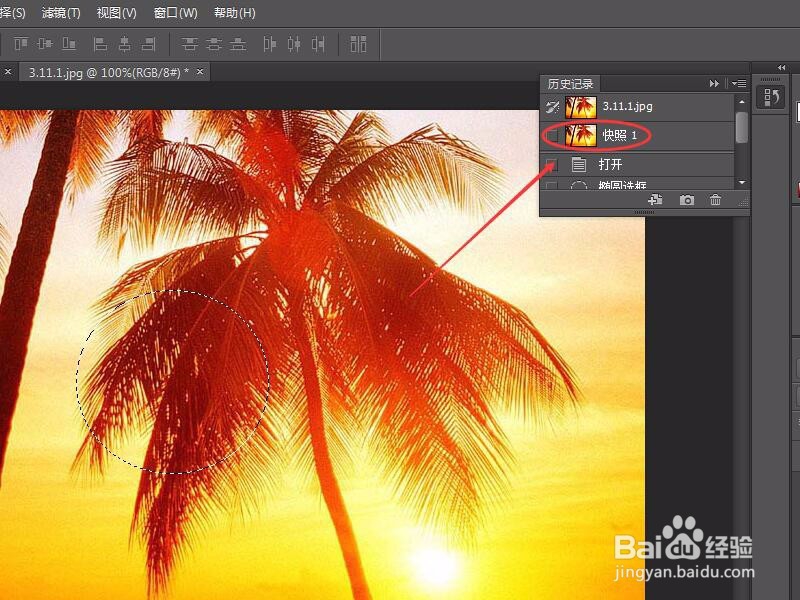This screenshot has width=800, height=600.
Task: Click the document icon beside 打开 state
Action: click(579, 164)
